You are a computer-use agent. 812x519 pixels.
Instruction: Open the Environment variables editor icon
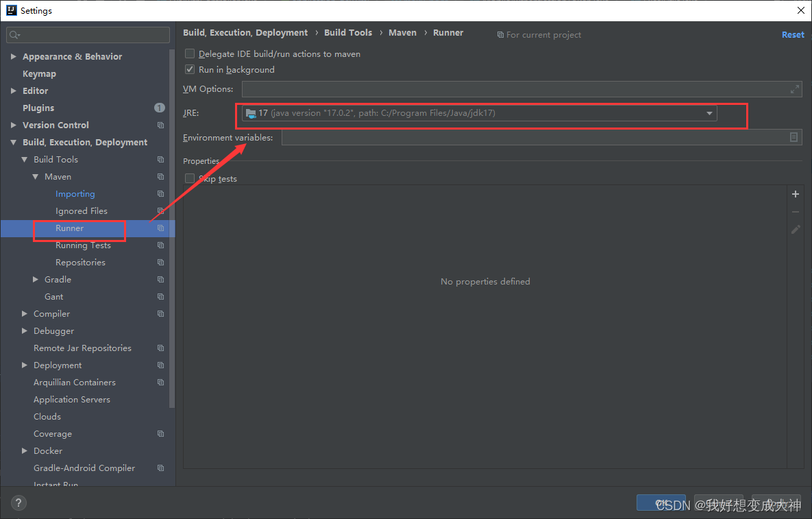pyautogui.click(x=794, y=137)
